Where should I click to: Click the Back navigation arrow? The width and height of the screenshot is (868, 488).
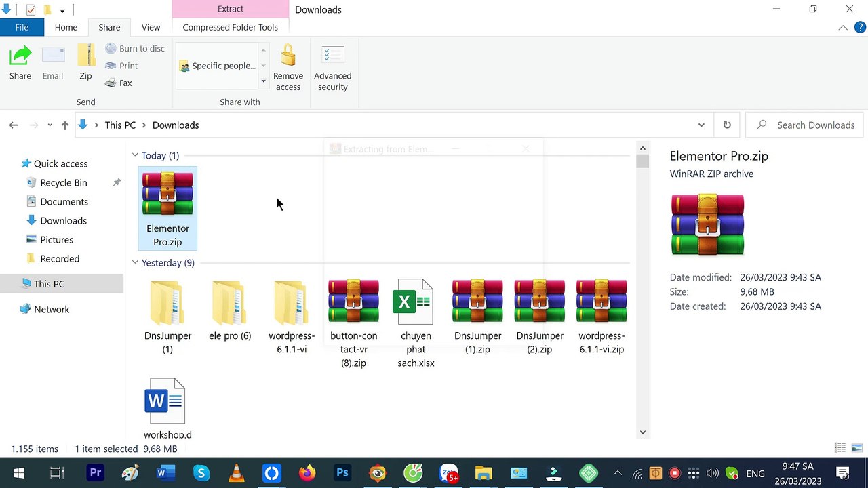pyautogui.click(x=14, y=125)
